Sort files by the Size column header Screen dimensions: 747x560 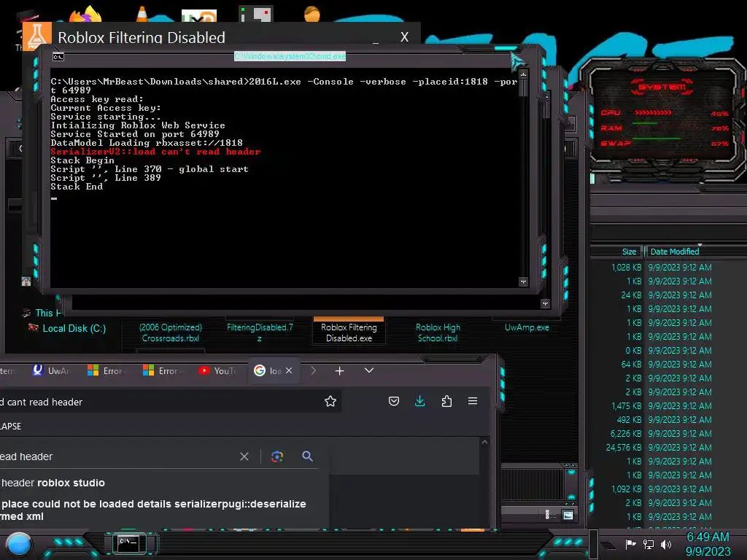click(629, 252)
